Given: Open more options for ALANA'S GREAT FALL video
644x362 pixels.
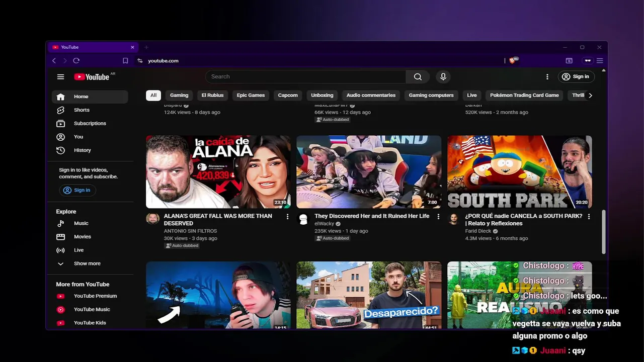Looking at the screenshot, I should 287,217.
